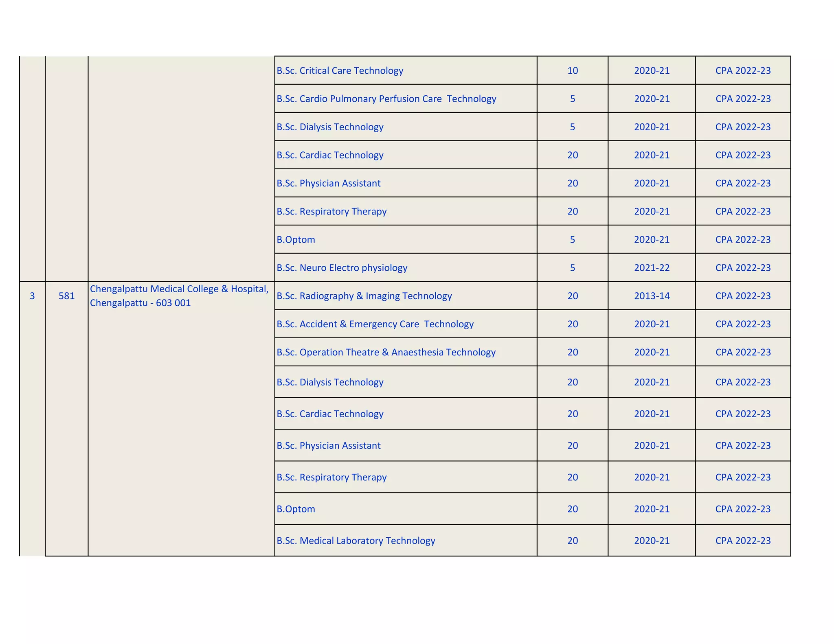
Task: Select B.Sc. Neuro Electro physiology row text
Action: point(342,268)
